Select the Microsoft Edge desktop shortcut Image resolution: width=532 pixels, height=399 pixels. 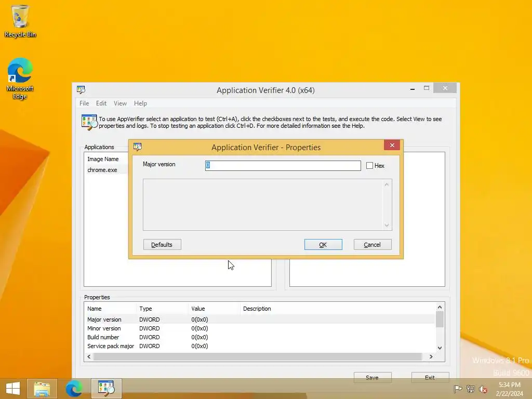20,78
